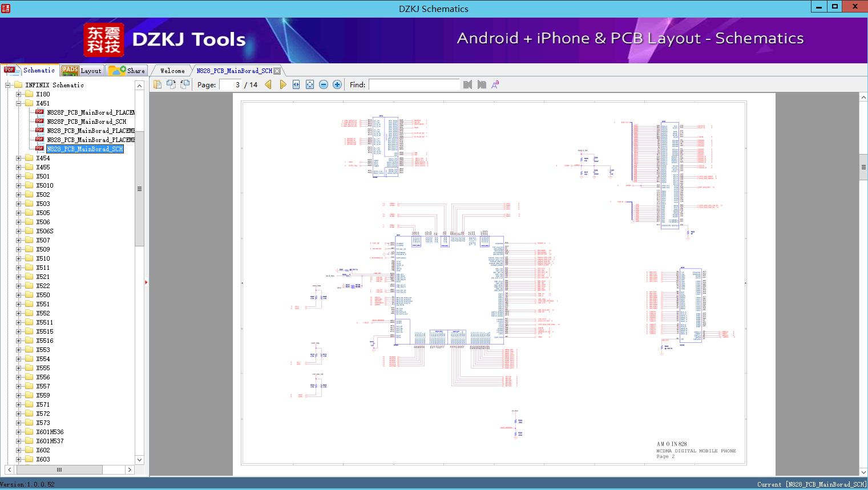Go to the next page arrow
Image resolution: width=868 pixels, height=490 pixels.
point(282,84)
